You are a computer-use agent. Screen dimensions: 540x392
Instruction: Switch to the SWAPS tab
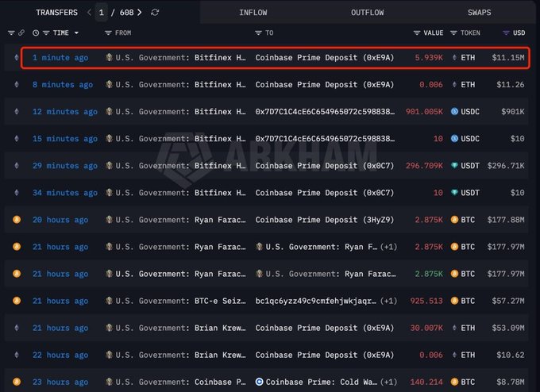(x=480, y=13)
